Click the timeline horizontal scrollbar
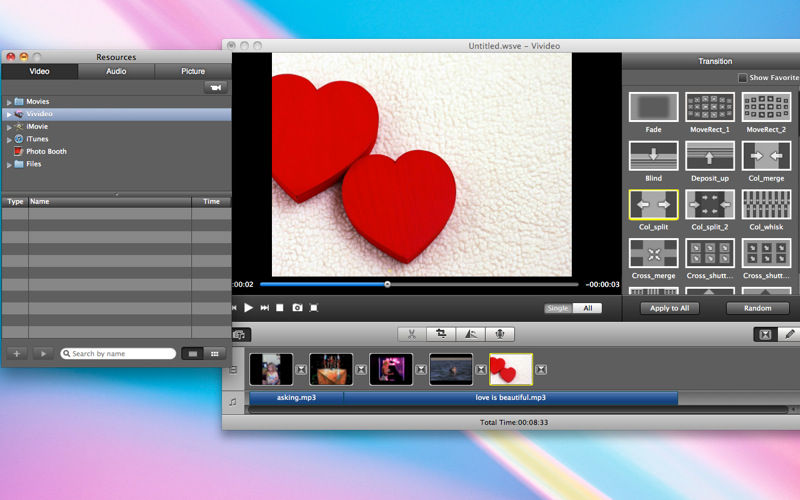 [x=518, y=410]
